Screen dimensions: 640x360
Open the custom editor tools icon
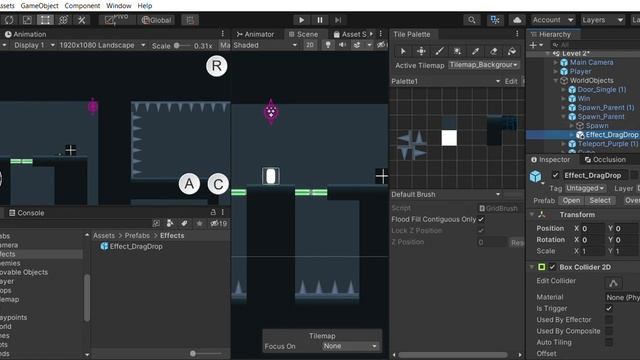coord(82,20)
